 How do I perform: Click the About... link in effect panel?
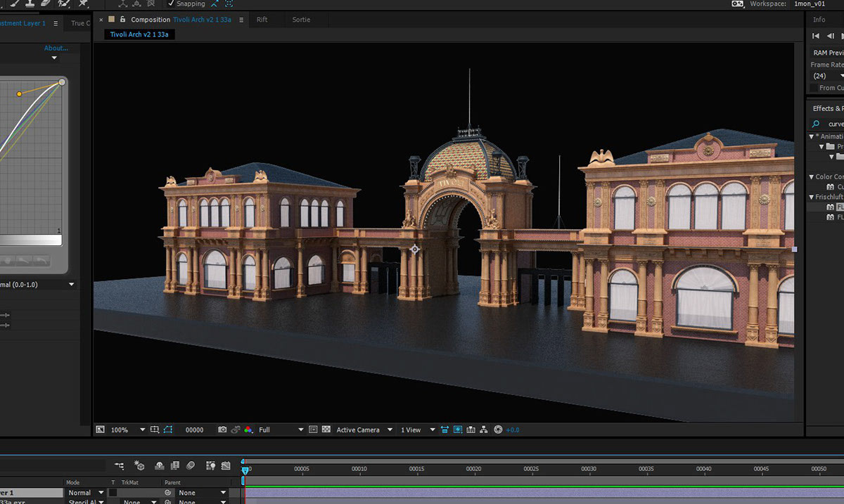pyautogui.click(x=56, y=49)
